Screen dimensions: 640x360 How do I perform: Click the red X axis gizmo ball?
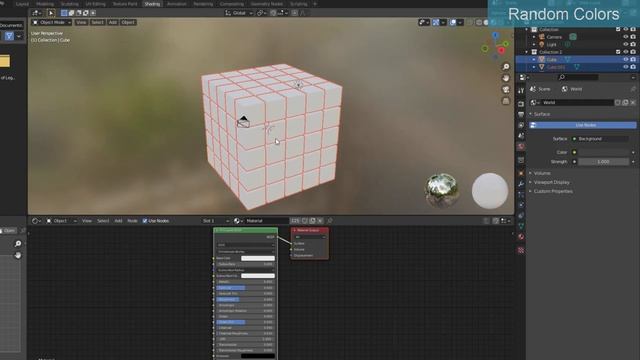point(501,51)
